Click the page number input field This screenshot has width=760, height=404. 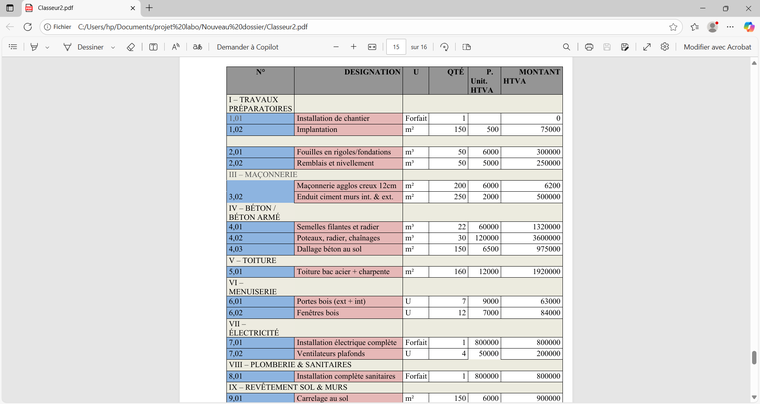click(x=396, y=47)
